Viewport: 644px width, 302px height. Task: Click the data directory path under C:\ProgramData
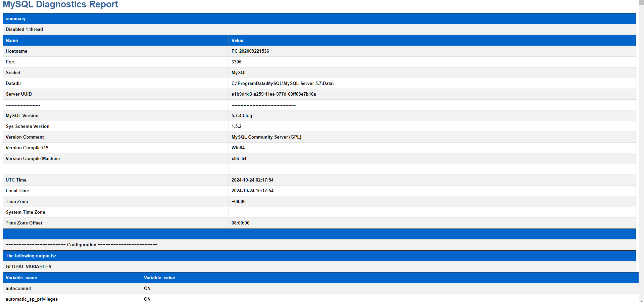(x=283, y=84)
